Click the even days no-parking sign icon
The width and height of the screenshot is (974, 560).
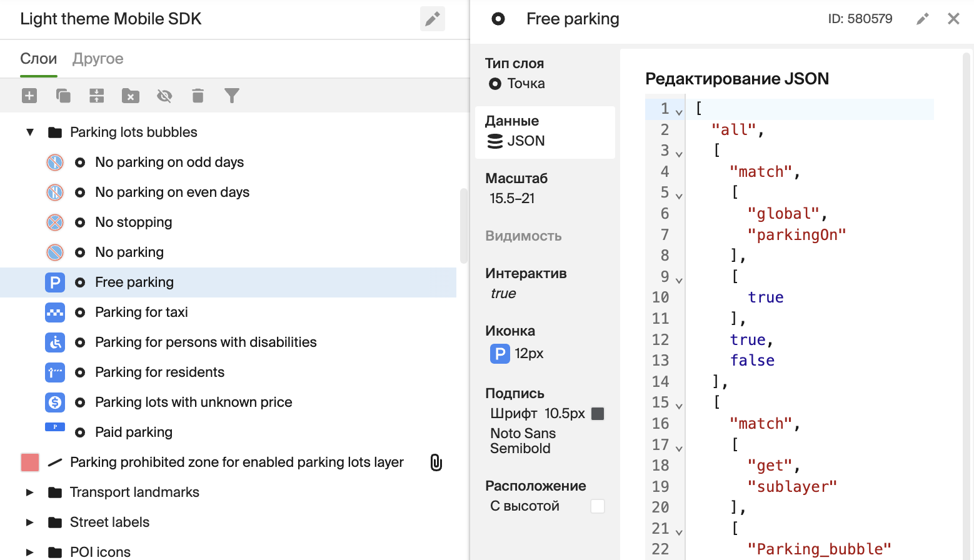pyautogui.click(x=55, y=192)
